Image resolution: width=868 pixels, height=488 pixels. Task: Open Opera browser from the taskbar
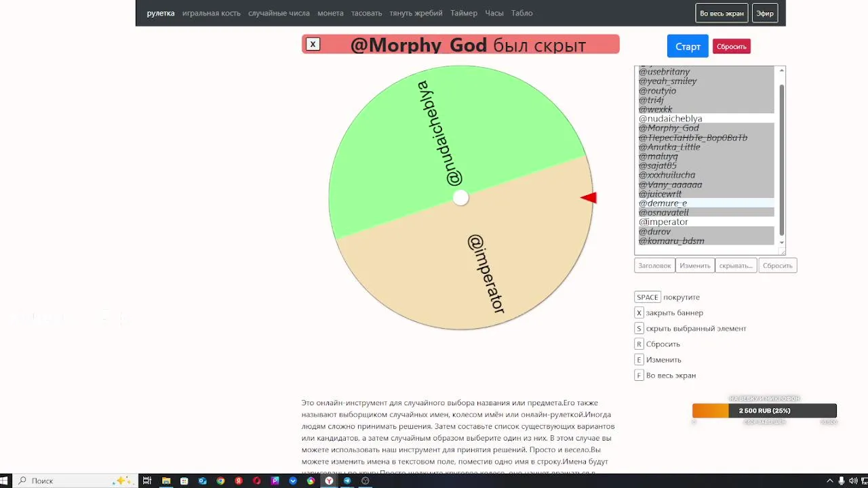(x=257, y=481)
